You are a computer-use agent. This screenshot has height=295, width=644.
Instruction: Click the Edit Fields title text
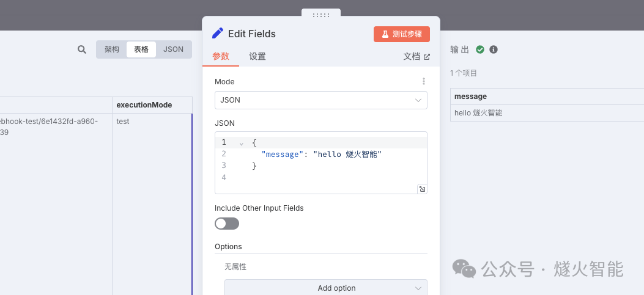pos(252,34)
